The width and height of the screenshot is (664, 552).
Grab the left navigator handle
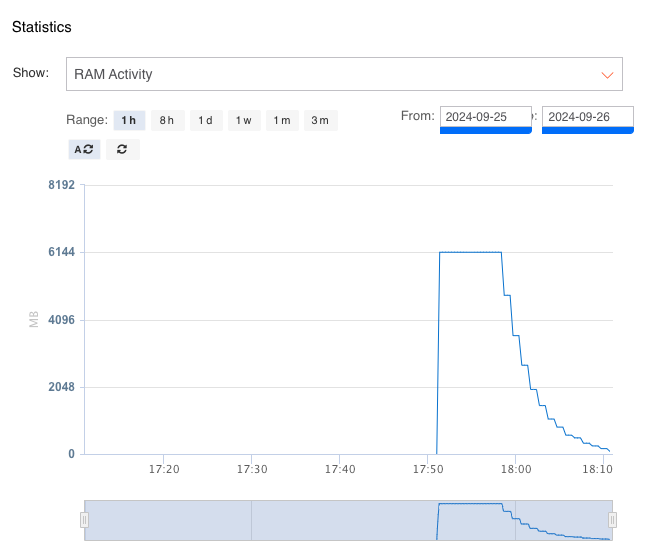pos(85,520)
